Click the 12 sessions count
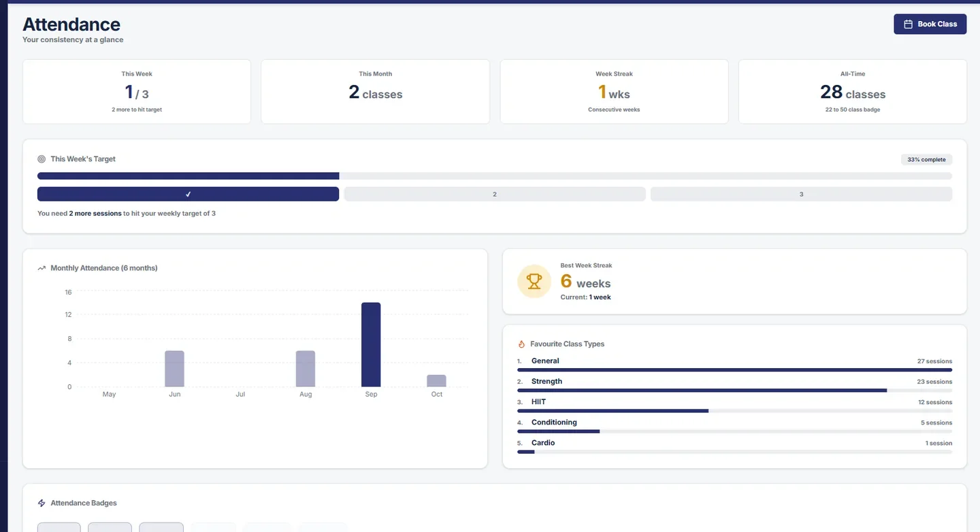 [x=935, y=402]
